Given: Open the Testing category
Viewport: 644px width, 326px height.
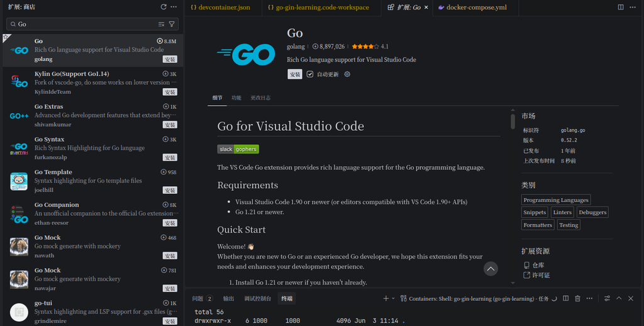Looking at the screenshot, I should (x=569, y=225).
